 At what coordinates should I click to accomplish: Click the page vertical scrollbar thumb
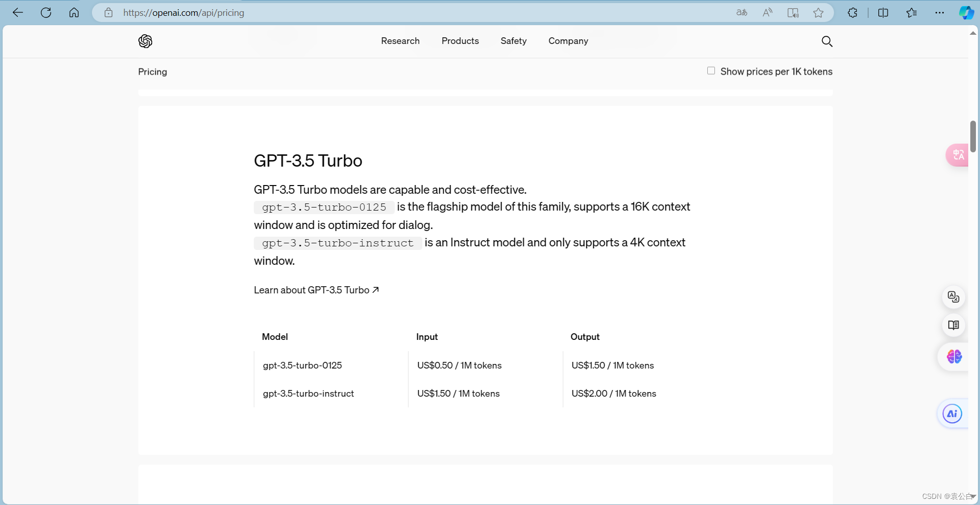pos(973,136)
